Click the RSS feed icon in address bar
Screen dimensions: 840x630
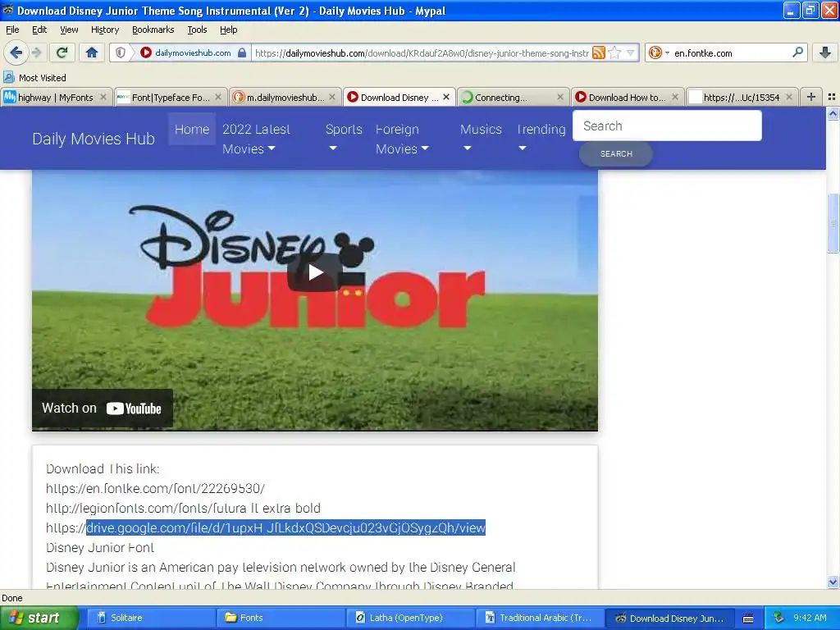599,52
